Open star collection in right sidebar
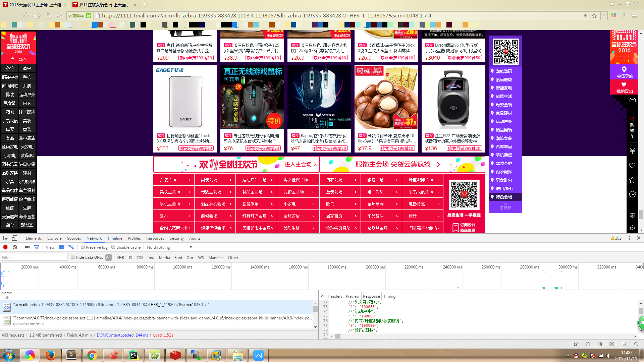The width and height of the screenshot is (644, 362). pos(632,180)
